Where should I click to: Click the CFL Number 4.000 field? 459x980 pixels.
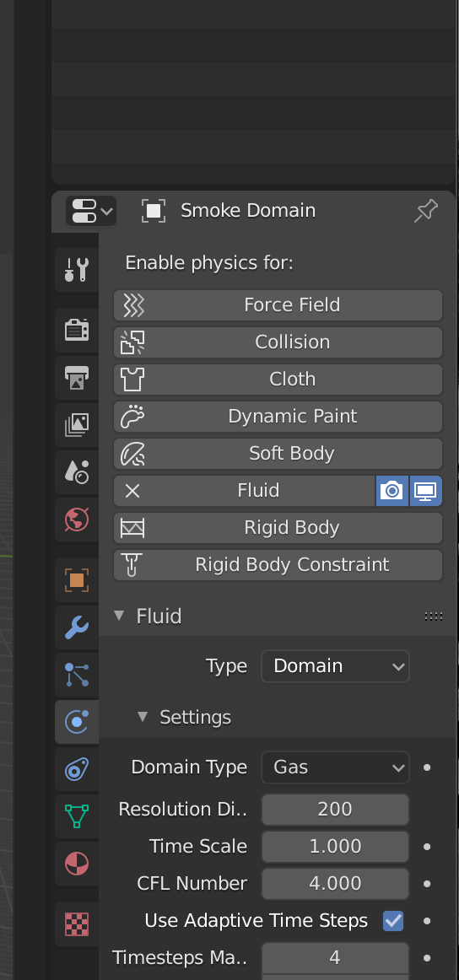pos(335,884)
